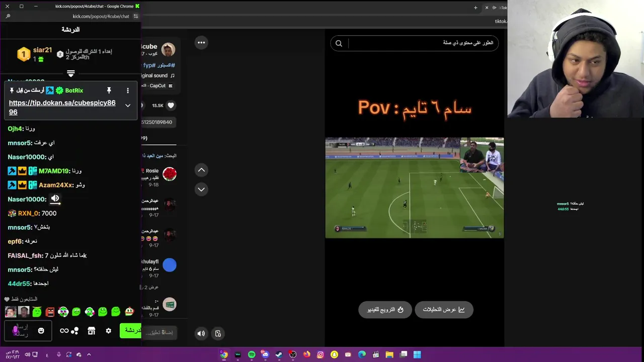The width and height of the screenshot is (644, 362).
Task: Collapse the gift leaderboard with the stacked arrow
Action: click(71, 73)
